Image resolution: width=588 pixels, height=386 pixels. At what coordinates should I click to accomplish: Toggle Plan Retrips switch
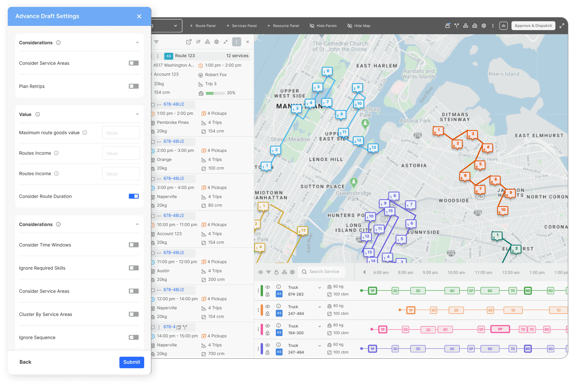pos(134,86)
